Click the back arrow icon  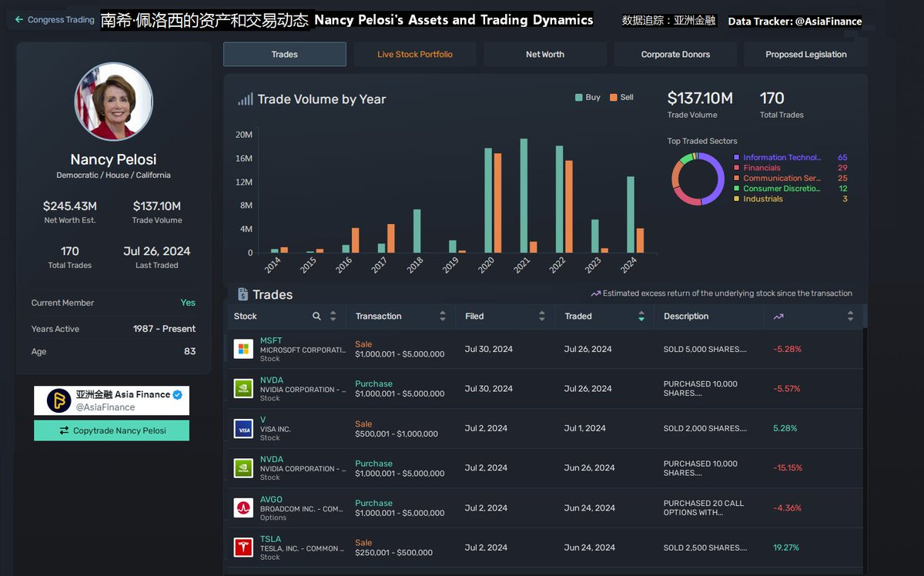pyautogui.click(x=19, y=19)
